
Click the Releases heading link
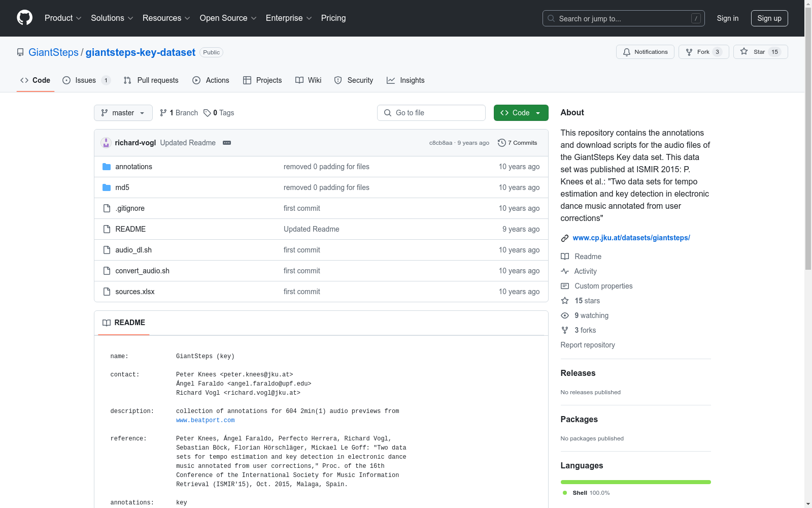(x=578, y=373)
